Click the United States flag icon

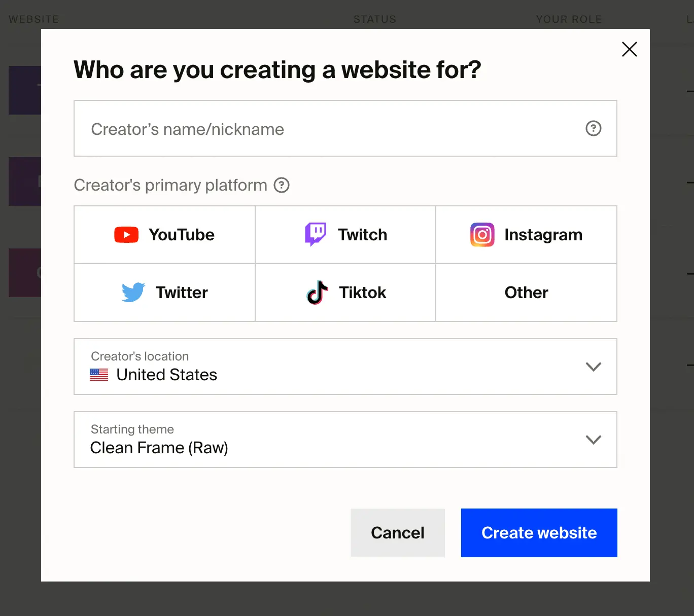click(99, 375)
